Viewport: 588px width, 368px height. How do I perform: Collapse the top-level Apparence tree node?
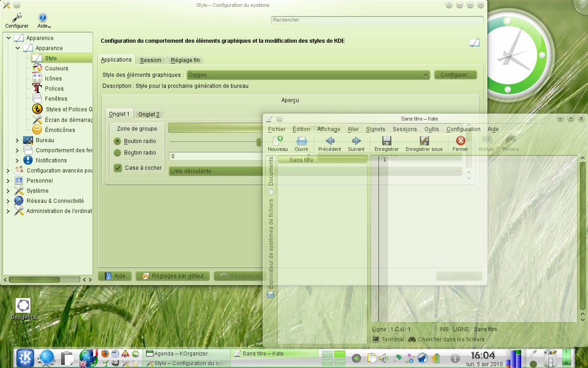click(8, 38)
